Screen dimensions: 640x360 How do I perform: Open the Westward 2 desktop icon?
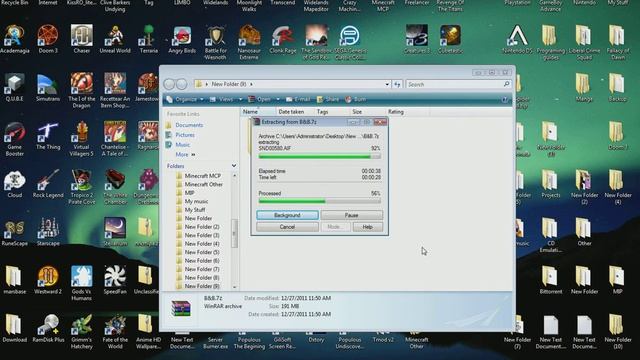pyautogui.click(x=48, y=280)
